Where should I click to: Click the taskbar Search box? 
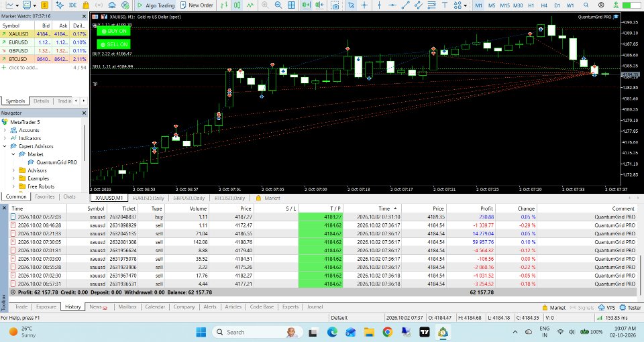(257, 332)
